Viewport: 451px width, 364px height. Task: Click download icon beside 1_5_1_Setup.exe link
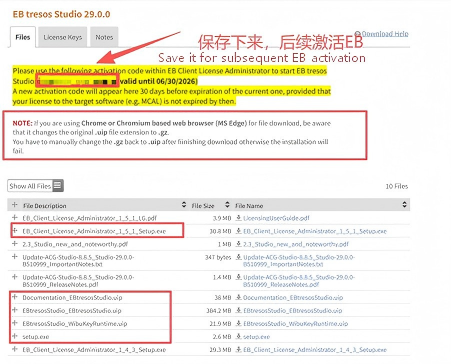(238, 231)
